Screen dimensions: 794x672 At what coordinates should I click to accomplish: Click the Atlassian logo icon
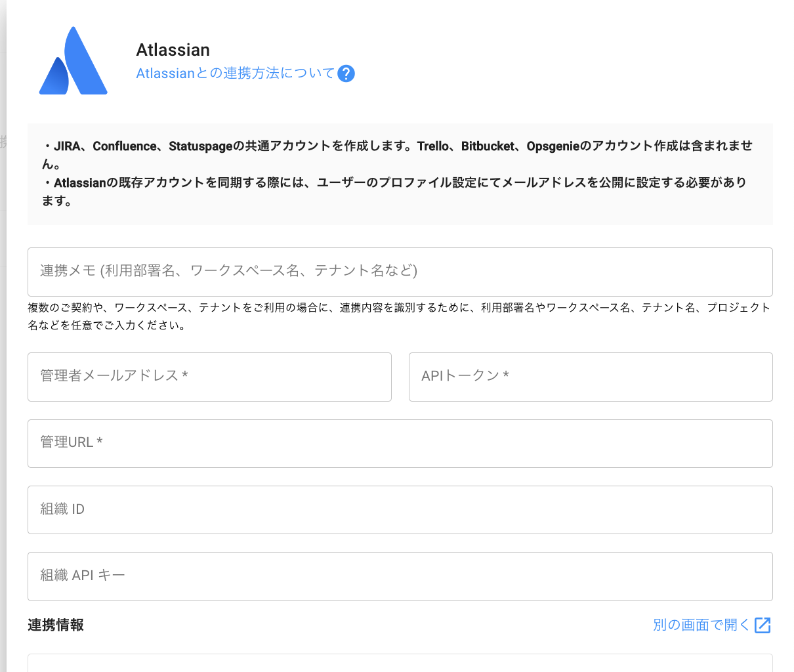point(73,61)
